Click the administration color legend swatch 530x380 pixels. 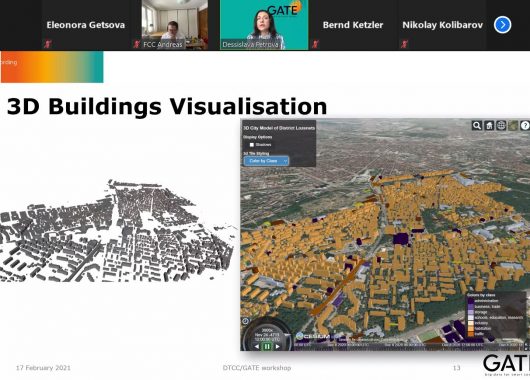click(x=471, y=301)
